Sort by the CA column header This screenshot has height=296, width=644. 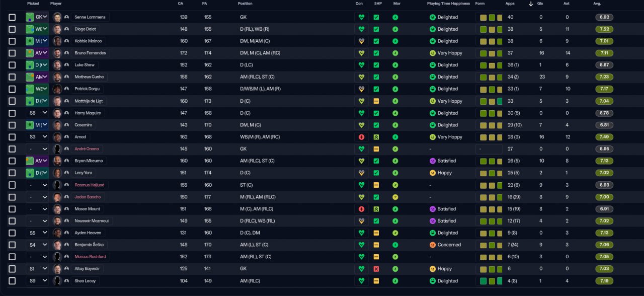pos(181,4)
